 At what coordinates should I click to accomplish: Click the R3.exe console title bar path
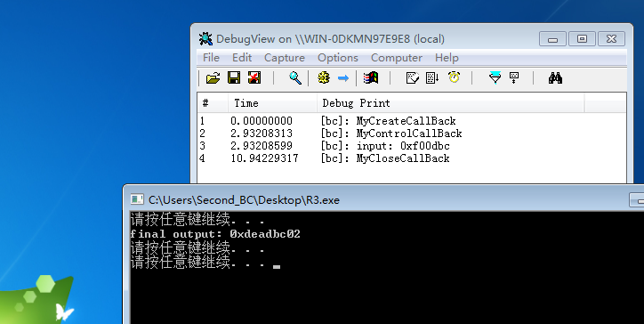click(x=244, y=200)
